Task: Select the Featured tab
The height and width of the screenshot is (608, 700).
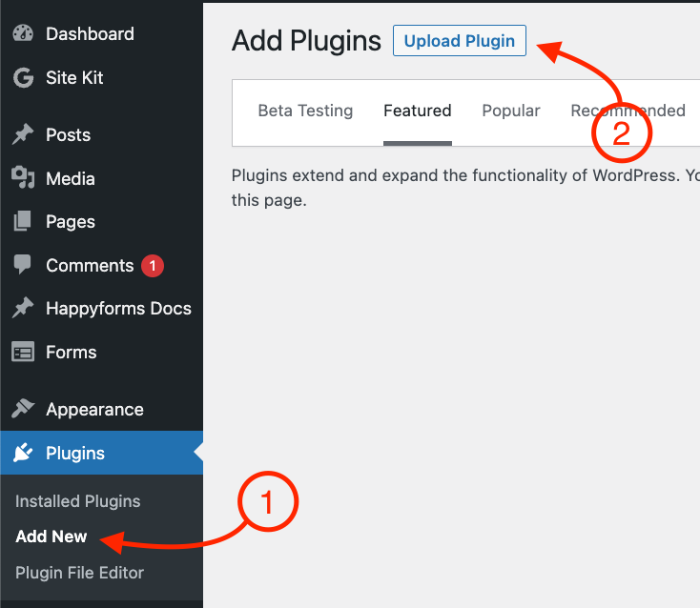Action: [x=418, y=111]
